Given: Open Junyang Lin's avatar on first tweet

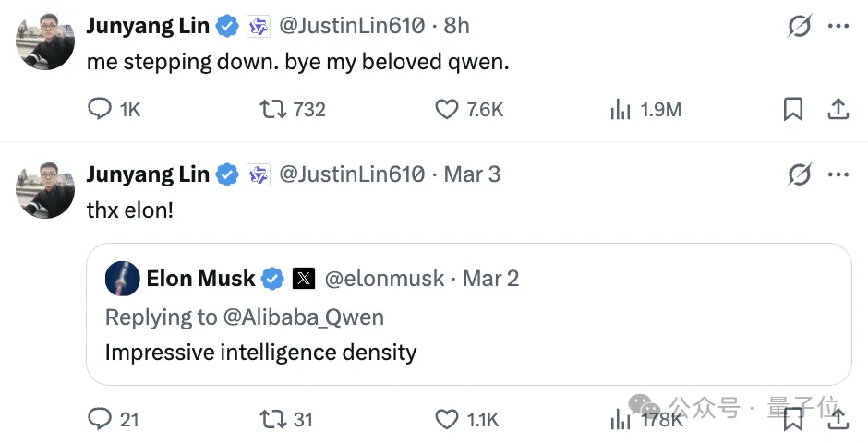Looking at the screenshot, I should (45, 42).
